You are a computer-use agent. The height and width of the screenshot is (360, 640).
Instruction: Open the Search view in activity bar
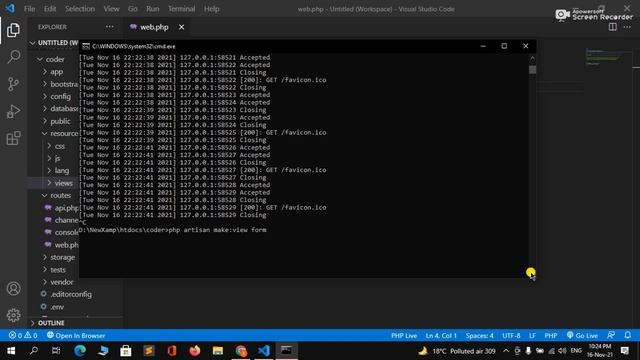[x=13, y=57]
